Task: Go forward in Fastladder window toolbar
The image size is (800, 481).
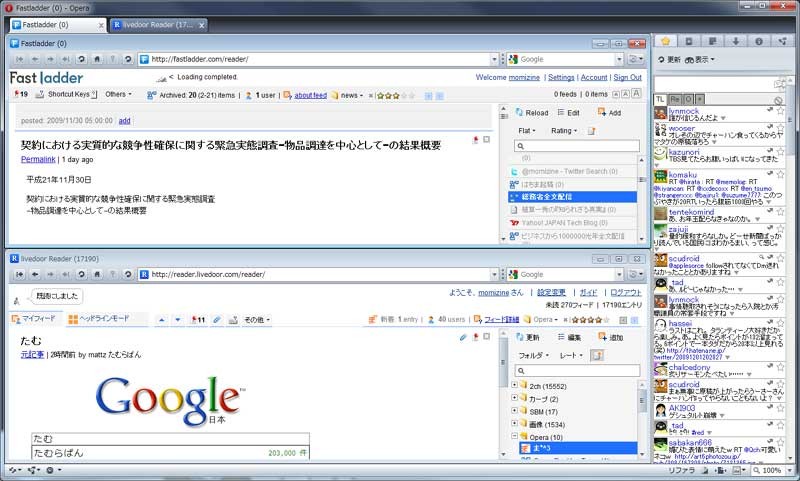Action: [51, 59]
